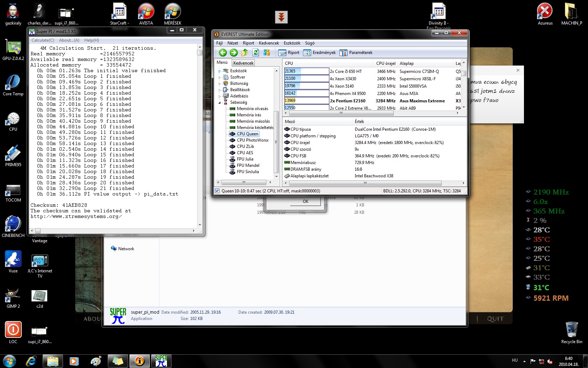Expand the Eszközök tree node
This screenshot has height=368, width=588.
[x=219, y=71]
